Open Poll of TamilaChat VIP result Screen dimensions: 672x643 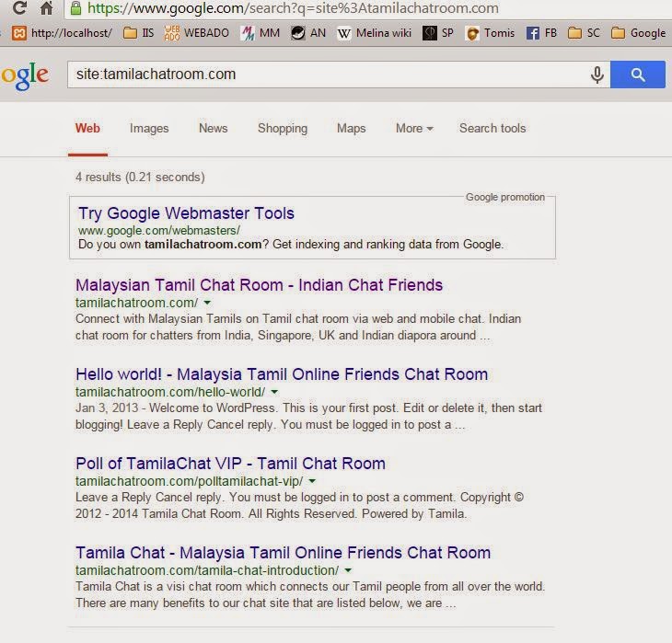[230, 464]
